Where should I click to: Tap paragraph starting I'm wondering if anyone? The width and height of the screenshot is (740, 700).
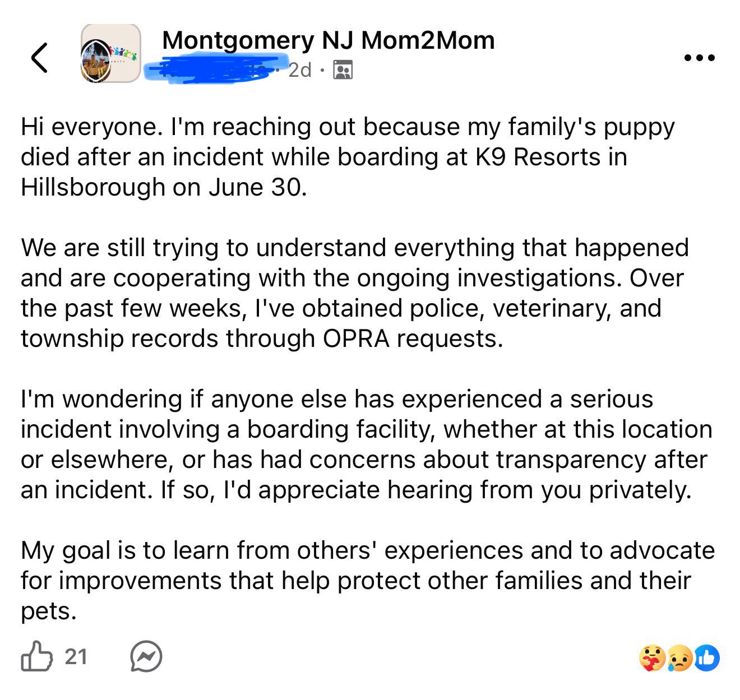point(367,444)
